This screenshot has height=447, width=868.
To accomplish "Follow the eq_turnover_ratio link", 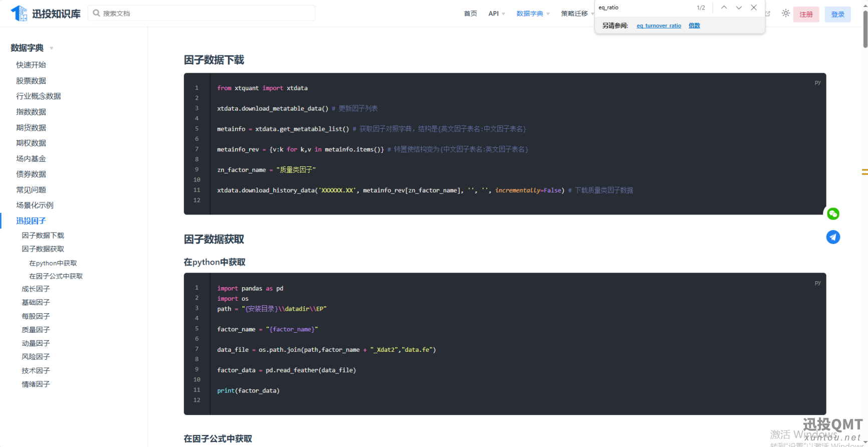I will coord(659,26).
